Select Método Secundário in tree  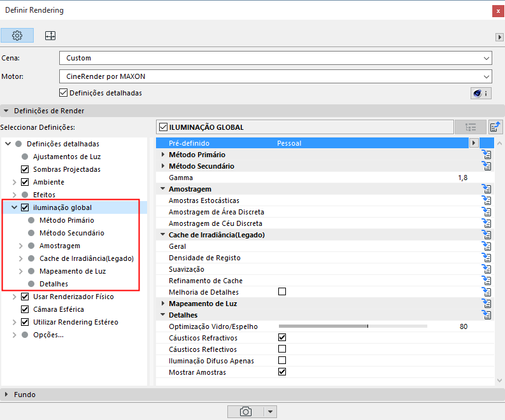point(72,233)
